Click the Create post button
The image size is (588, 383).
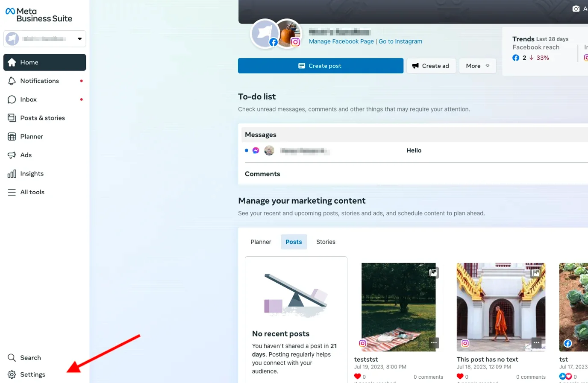[320, 66]
